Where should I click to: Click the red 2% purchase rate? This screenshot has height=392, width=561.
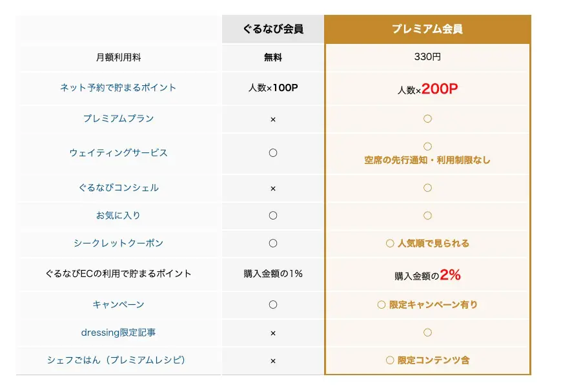450,274
